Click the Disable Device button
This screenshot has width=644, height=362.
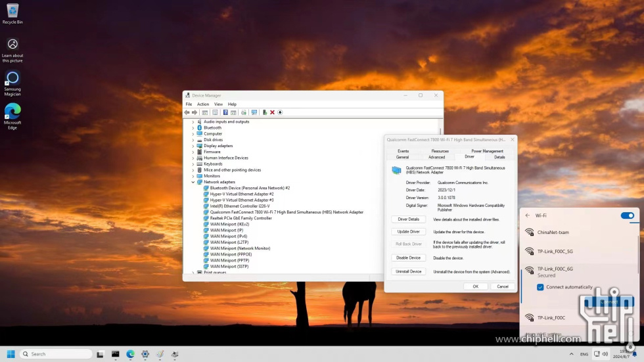pyautogui.click(x=408, y=258)
